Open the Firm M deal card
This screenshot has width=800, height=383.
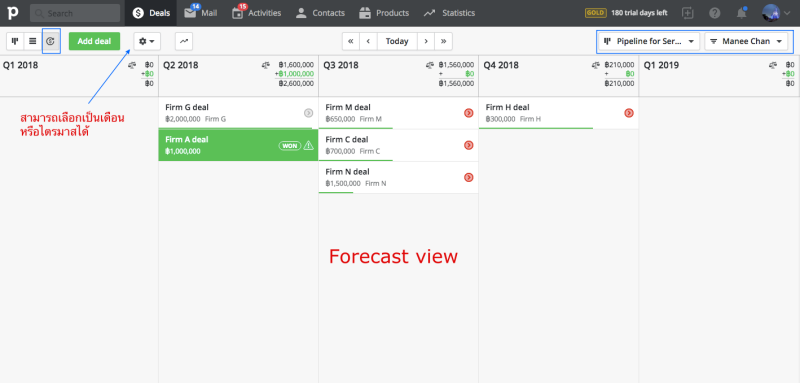tap(398, 113)
